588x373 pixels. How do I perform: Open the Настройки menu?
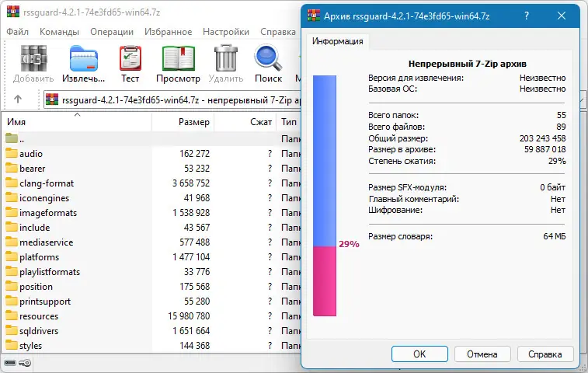pos(226,32)
